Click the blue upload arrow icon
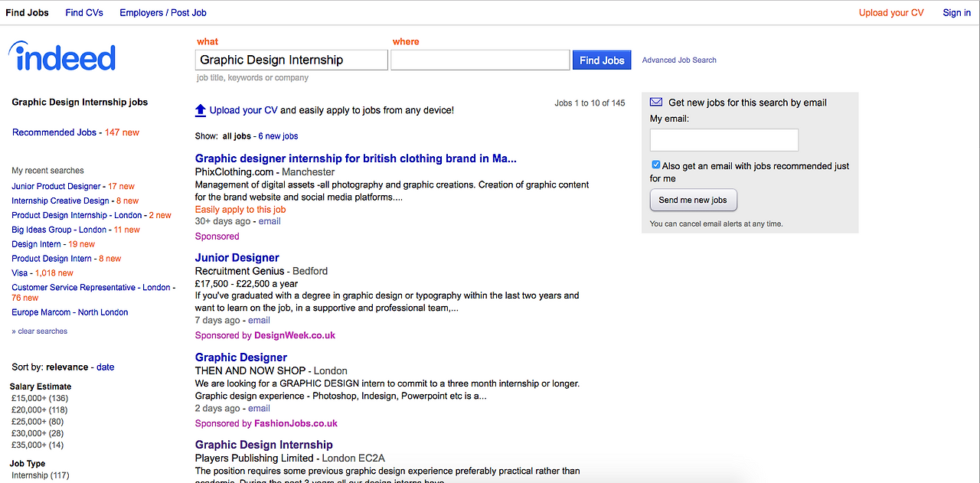Image resolution: width=980 pixels, height=483 pixels. 201,110
